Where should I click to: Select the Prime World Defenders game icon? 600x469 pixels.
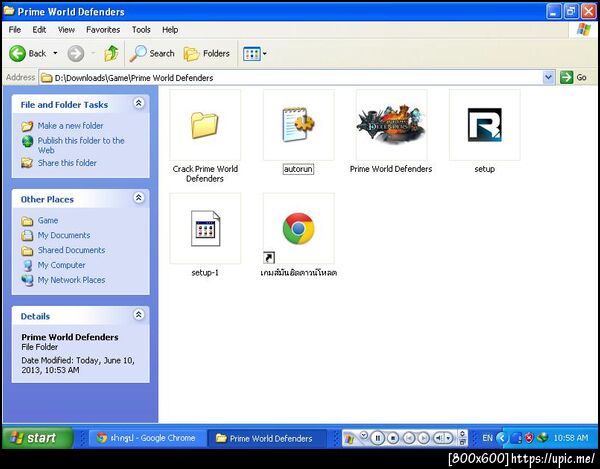391,125
